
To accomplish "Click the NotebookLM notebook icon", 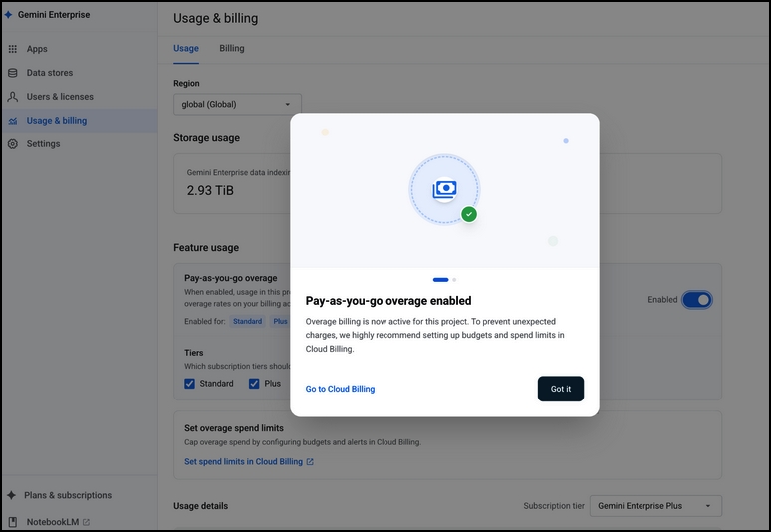I will 13,522.
